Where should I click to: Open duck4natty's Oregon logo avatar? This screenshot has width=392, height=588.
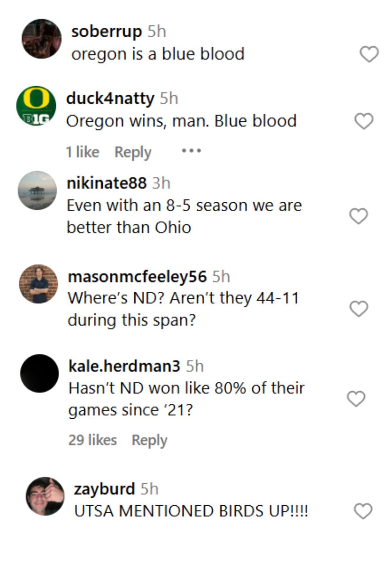tap(36, 106)
